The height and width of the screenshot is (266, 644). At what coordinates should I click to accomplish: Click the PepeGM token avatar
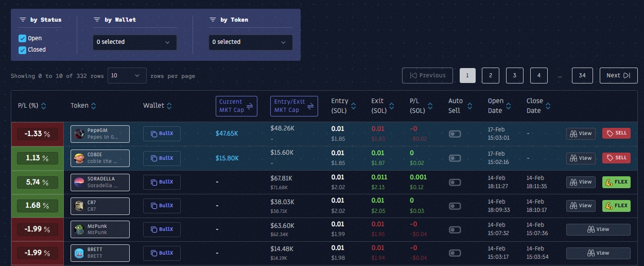pos(79,134)
